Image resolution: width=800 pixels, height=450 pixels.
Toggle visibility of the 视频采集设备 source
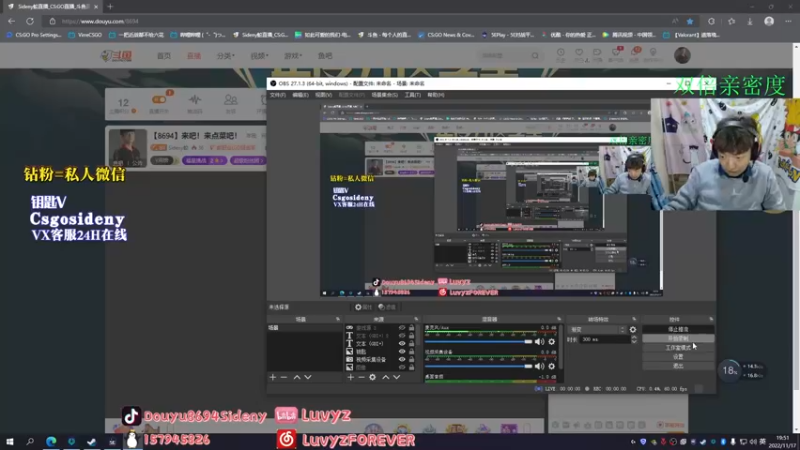coord(402,360)
